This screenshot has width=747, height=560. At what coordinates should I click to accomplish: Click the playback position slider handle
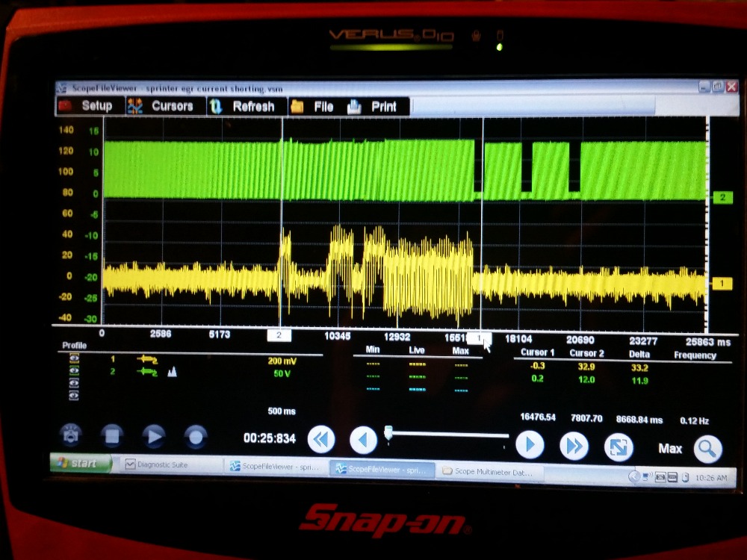click(388, 432)
